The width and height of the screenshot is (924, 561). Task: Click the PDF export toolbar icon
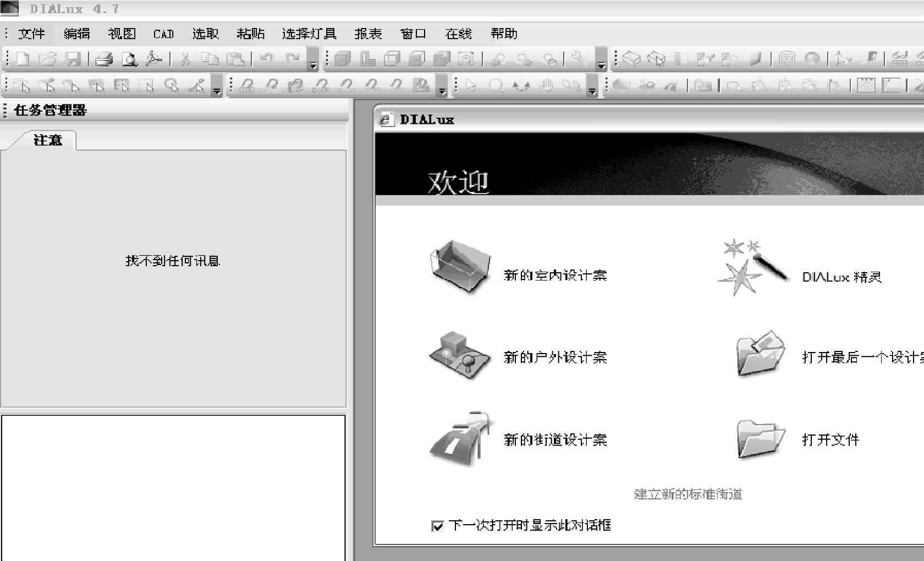(154, 59)
